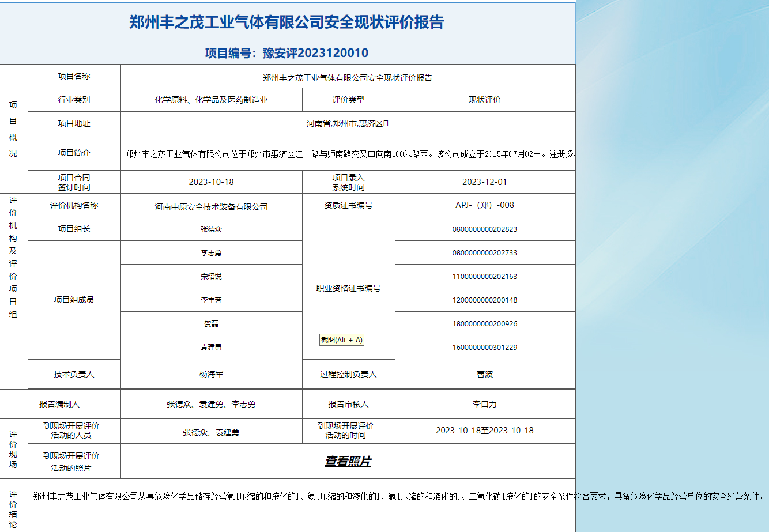
Task: Select member 袁建勇 in member list
Action: (x=211, y=348)
